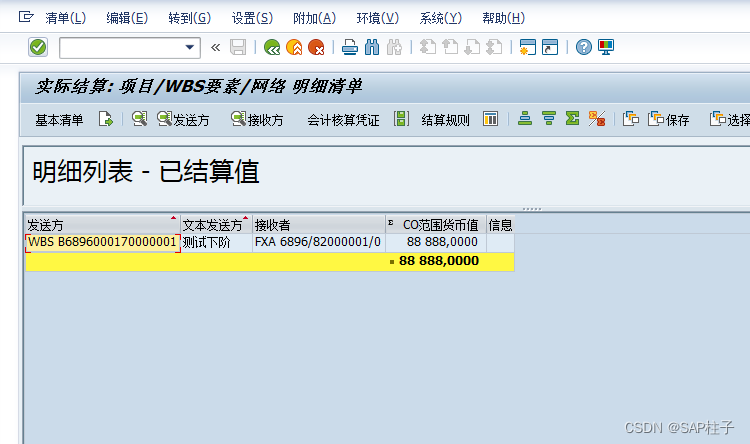This screenshot has width=750, height=444.
Task: Click the Select Layout icon before 保存
Action: pyautogui.click(x=631, y=119)
